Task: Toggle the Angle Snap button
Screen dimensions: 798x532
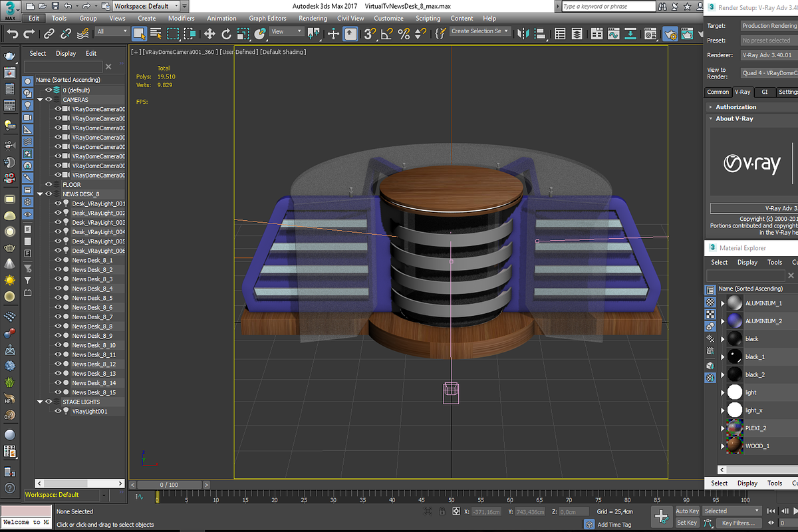Action: coord(388,33)
